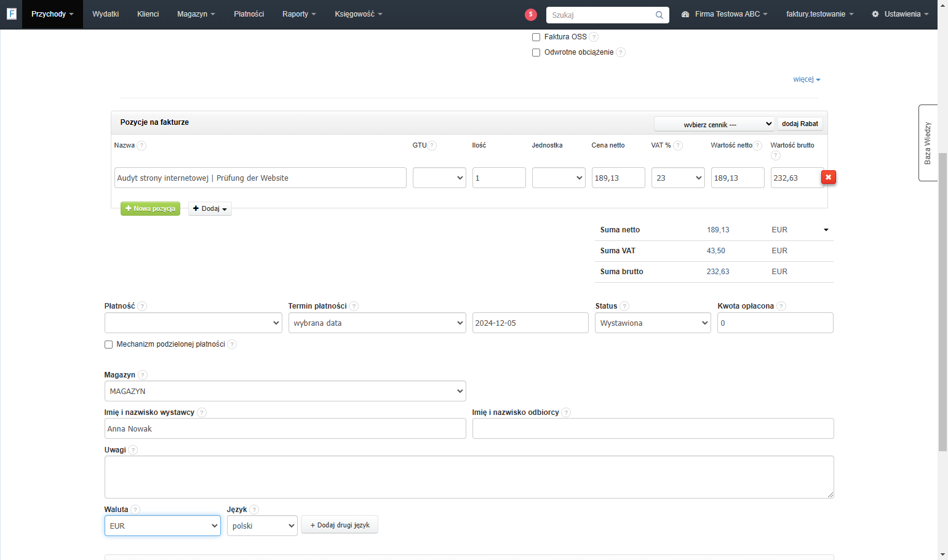This screenshot has height=560, width=948.
Task: Click the Fakturownia logo icon
Action: click(11, 14)
